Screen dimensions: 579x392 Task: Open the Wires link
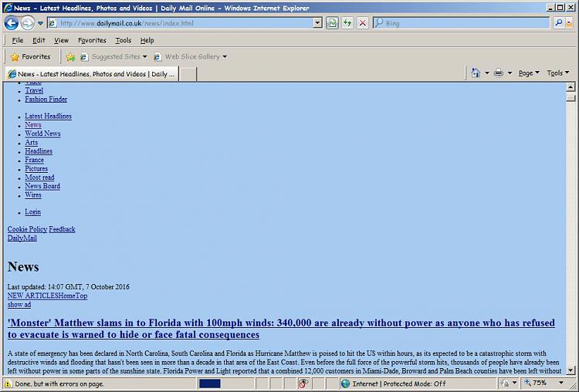coord(33,195)
